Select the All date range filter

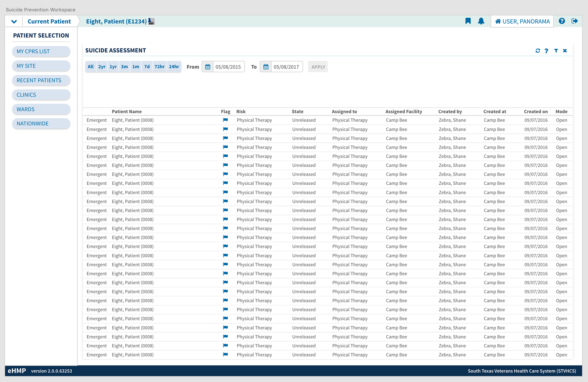pos(91,67)
